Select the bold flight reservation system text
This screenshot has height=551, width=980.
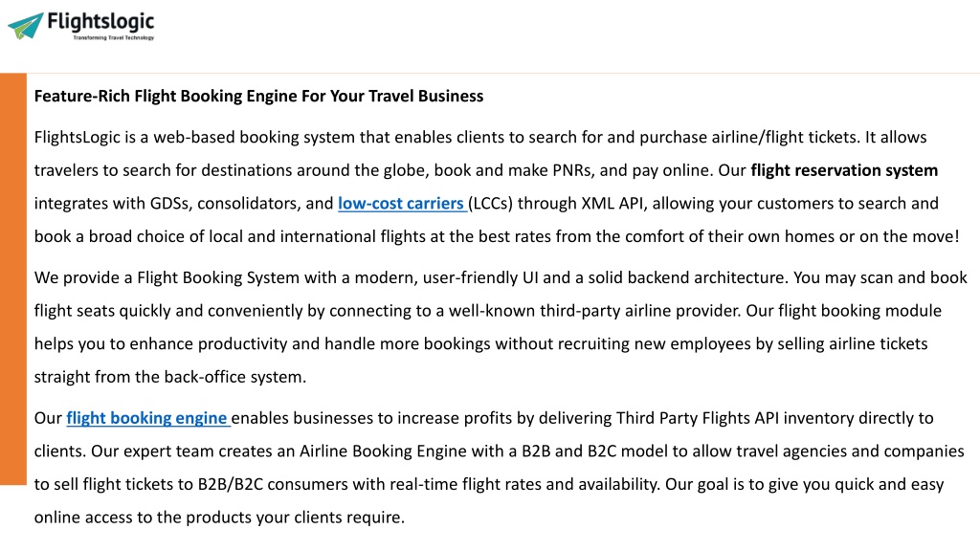click(844, 170)
